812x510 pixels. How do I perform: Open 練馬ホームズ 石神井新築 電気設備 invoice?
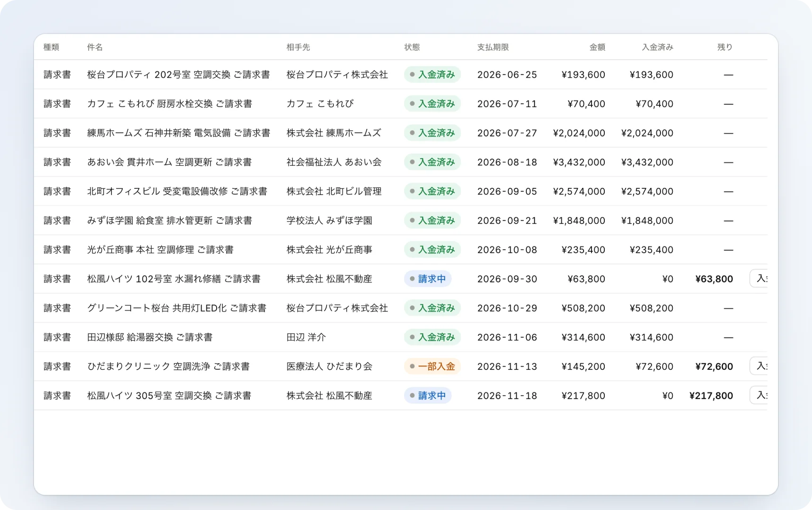click(x=178, y=133)
